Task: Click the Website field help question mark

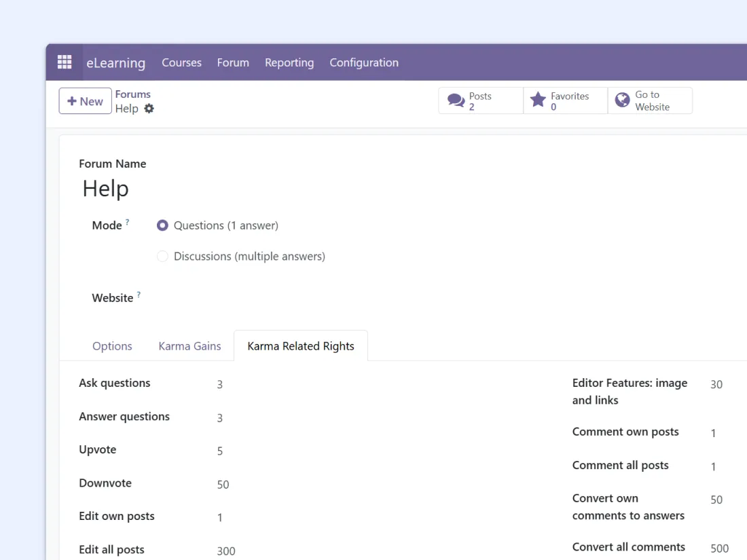Action: click(x=139, y=295)
